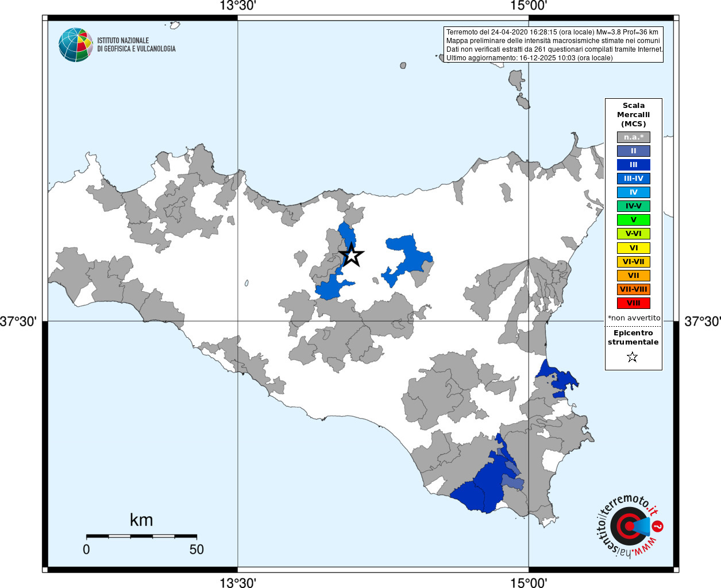This screenshot has height=588, width=721.
Task: Select the VI-VII legend swatch
Action: pyautogui.click(x=634, y=262)
